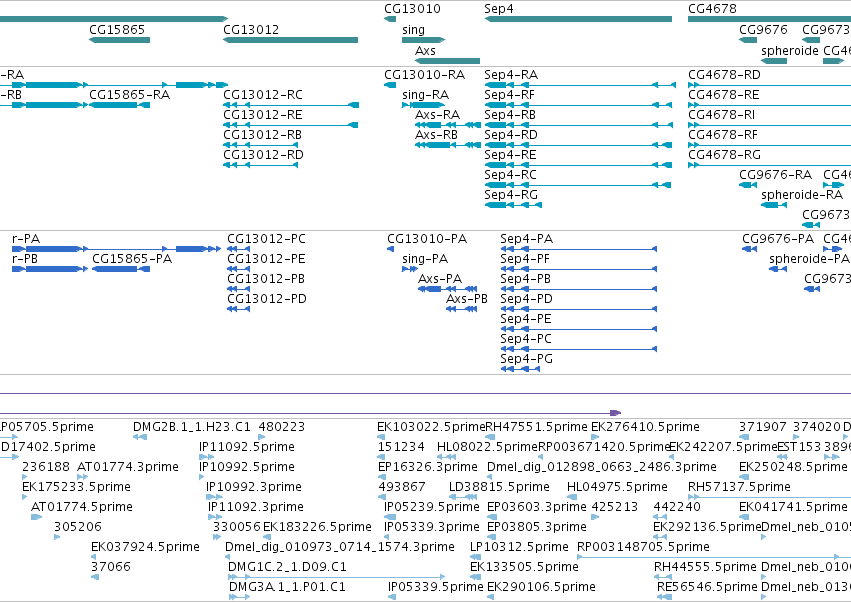Screen dimensions: 851x602
Task: Select the EK183226.5prime EST
Action: pos(266,537)
